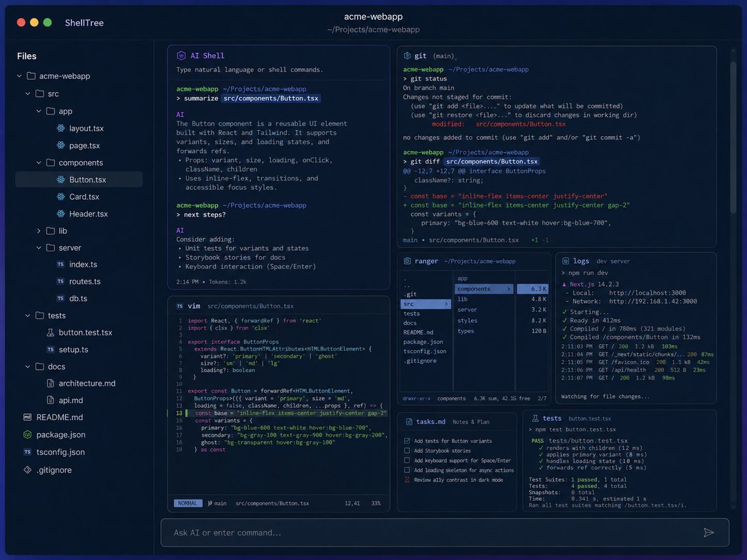Click 'Watching for file changes...' log line
The height and width of the screenshot is (560, 747).
click(605, 396)
